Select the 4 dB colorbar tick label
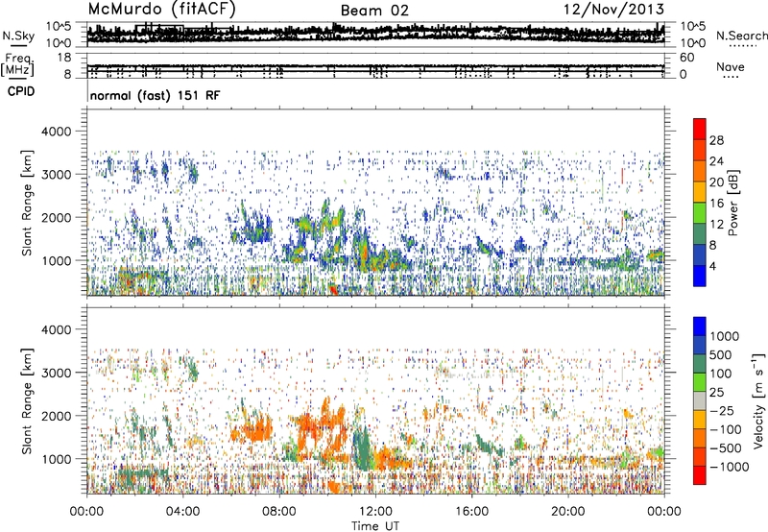Viewport: 768px width, 532px height. point(713,267)
